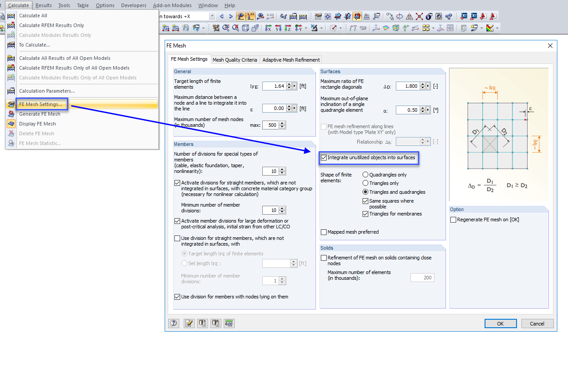Image resolution: width=568 pixels, height=392 pixels.
Task: Open the direction towards +X dropdown
Action: pyautogui.click(x=212, y=16)
